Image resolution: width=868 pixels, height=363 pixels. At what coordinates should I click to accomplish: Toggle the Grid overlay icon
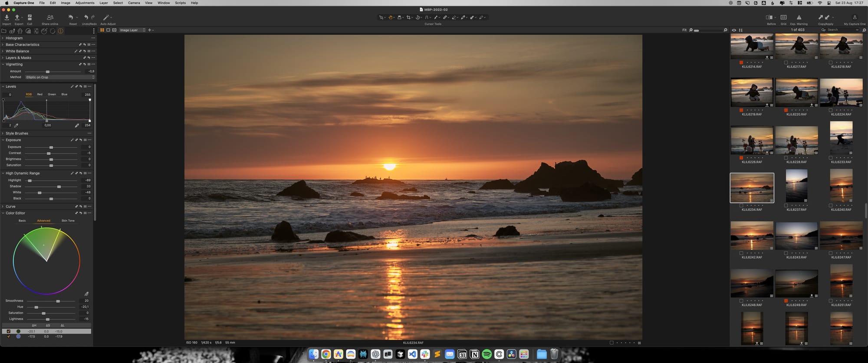[783, 17]
